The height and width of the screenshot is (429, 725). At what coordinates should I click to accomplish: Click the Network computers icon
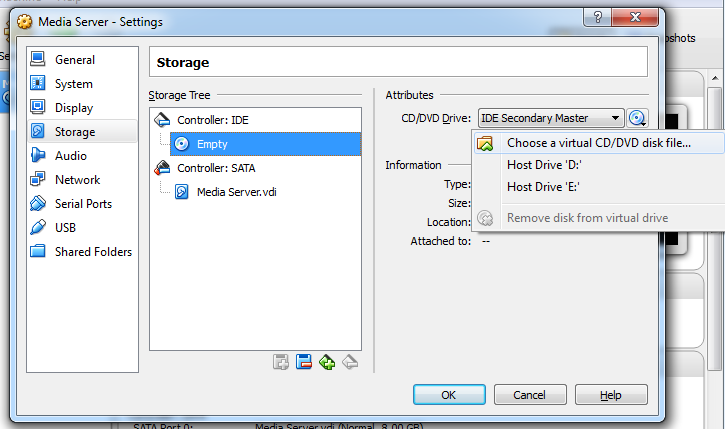pyautogui.click(x=37, y=179)
